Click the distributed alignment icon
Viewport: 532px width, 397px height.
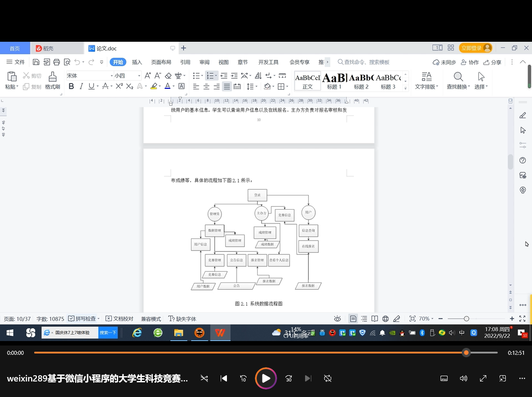tap(237, 87)
